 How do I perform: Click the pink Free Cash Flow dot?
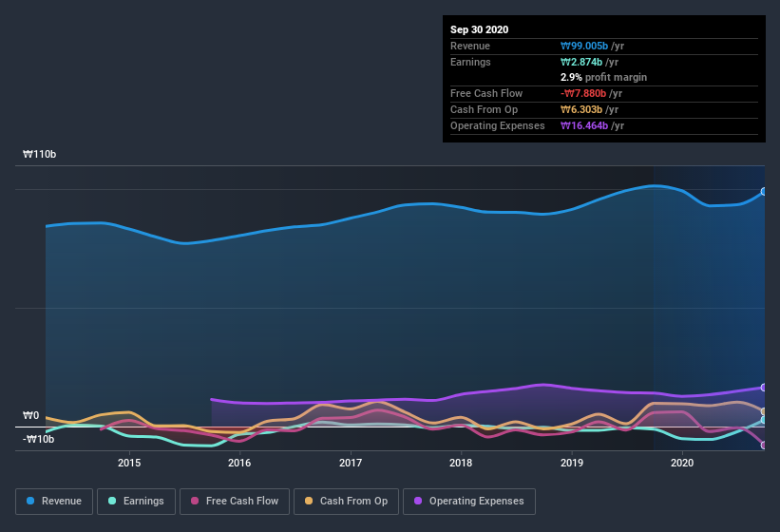[x=195, y=501]
